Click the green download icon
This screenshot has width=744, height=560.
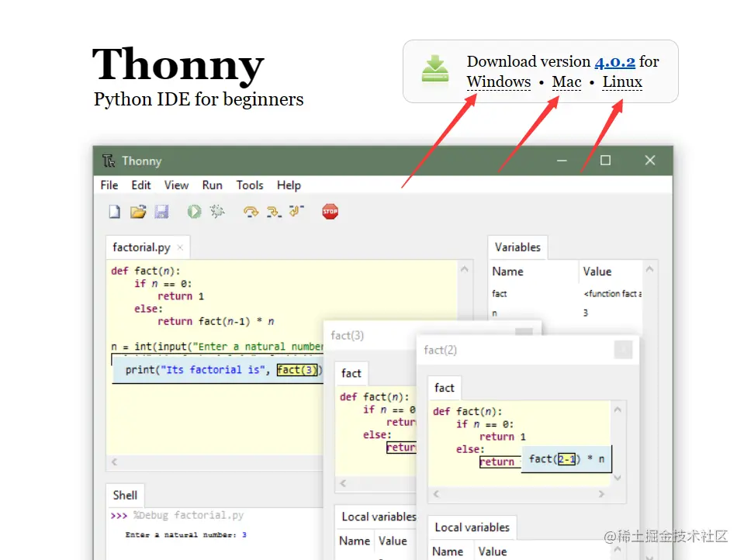435,69
